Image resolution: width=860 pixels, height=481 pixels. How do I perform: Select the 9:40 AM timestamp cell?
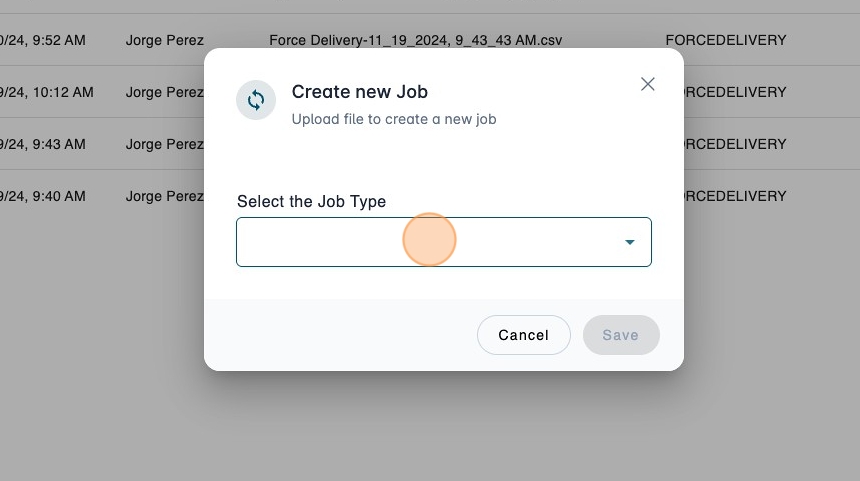[44, 196]
